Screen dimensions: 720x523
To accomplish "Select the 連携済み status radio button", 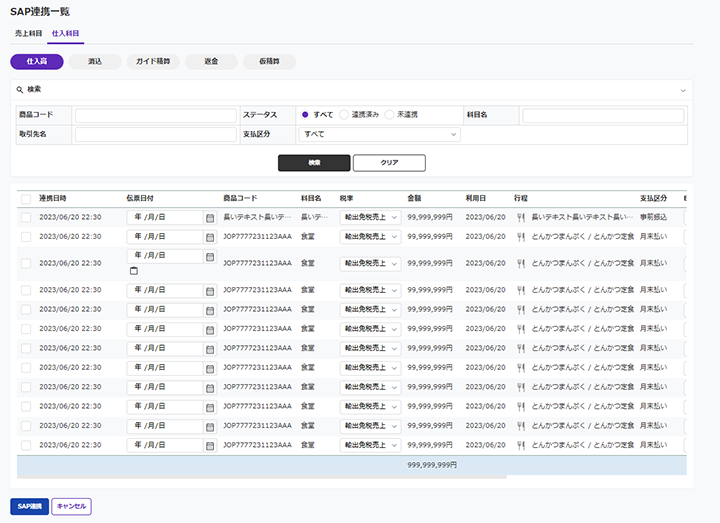I will [x=345, y=115].
